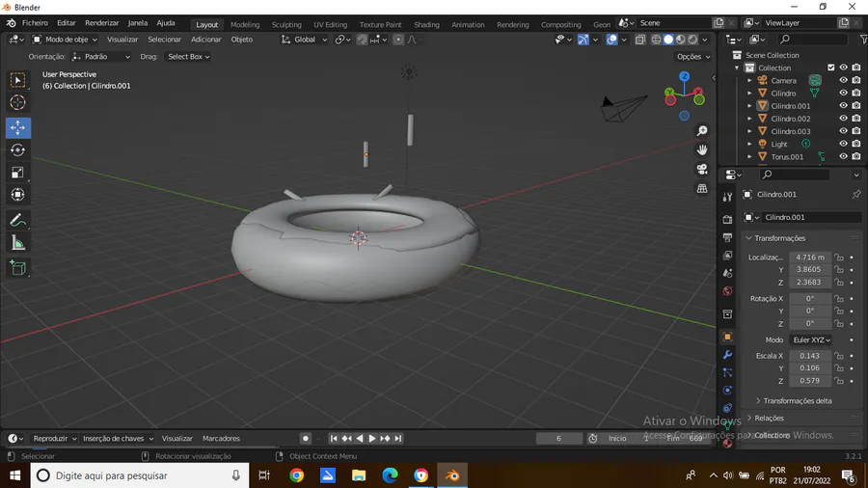Toggle camera view with camera icon

pyautogui.click(x=702, y=170)
